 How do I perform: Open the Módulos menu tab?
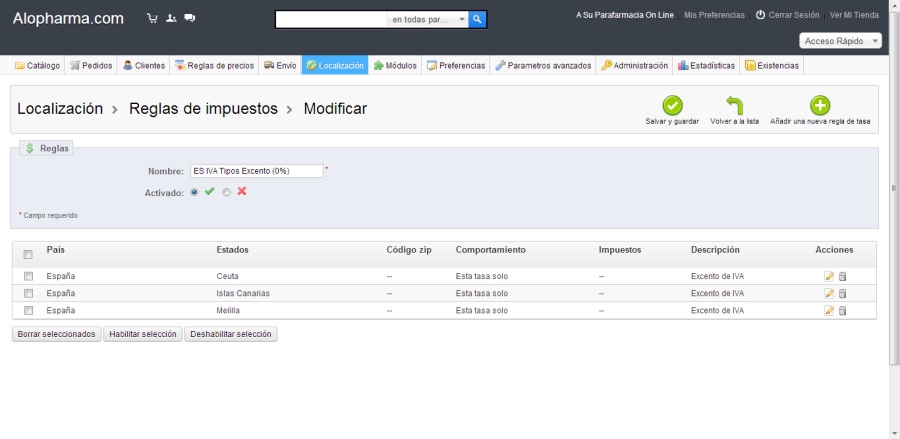pyautogui.click(x=395, y=65)
